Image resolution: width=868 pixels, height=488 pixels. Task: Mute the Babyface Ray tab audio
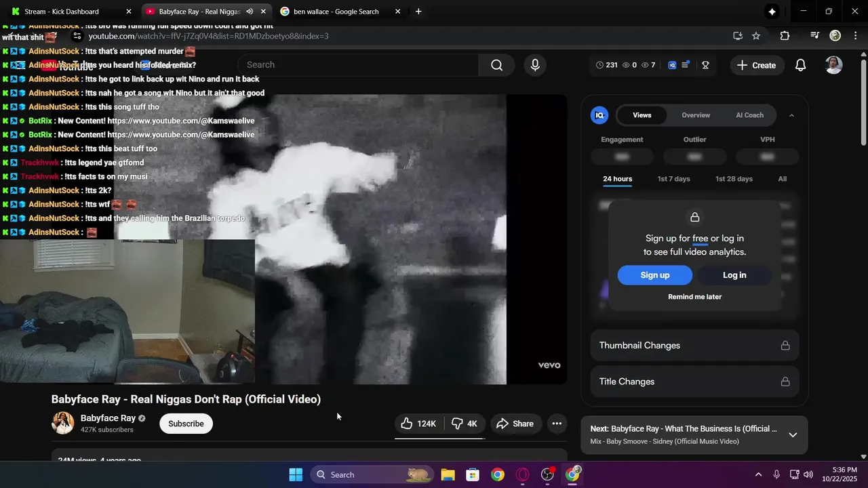coord(250,12)
